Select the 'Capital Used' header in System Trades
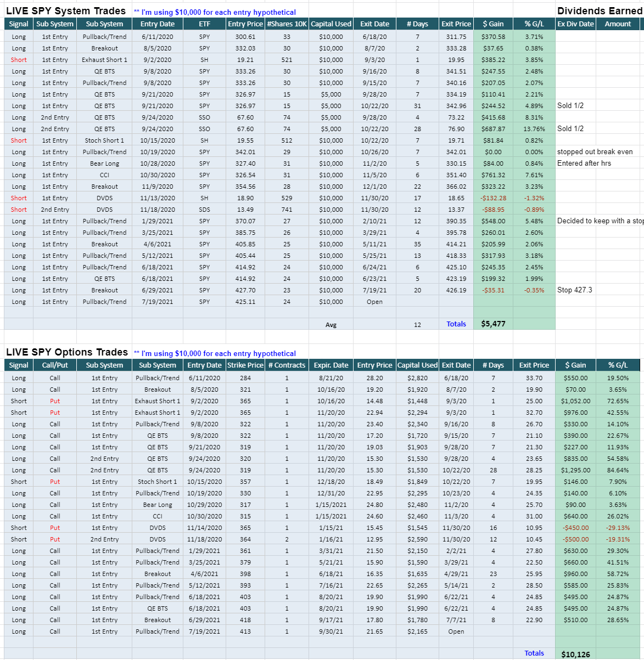This screenshot has width=644, height=660. [x=331, y=24]
